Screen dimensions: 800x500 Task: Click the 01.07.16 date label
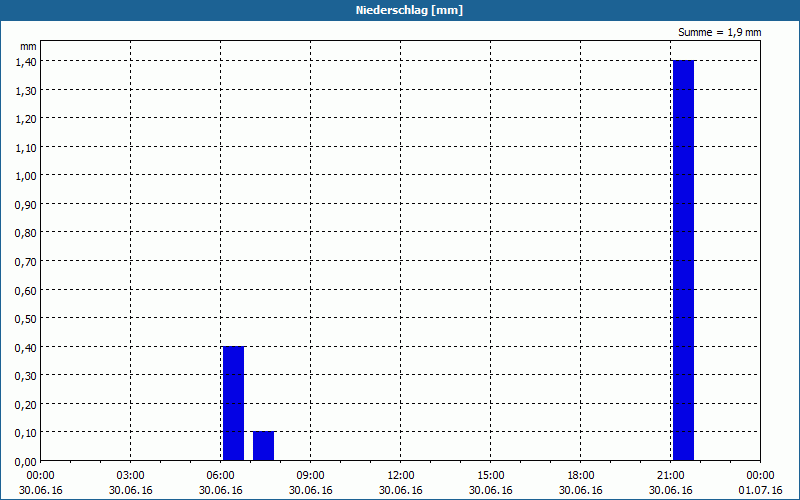click(760, 490)
